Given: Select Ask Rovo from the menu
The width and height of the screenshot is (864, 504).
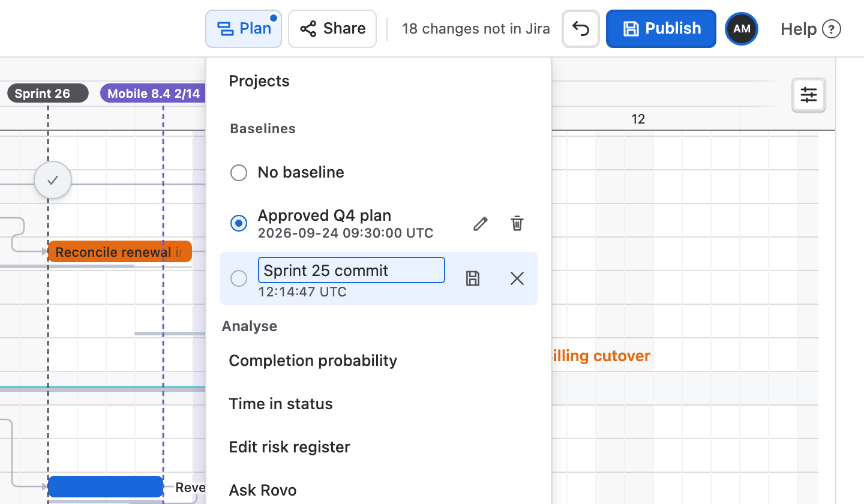Looking at the screenshot, I should pyautogui.click(x=263, y=490).
